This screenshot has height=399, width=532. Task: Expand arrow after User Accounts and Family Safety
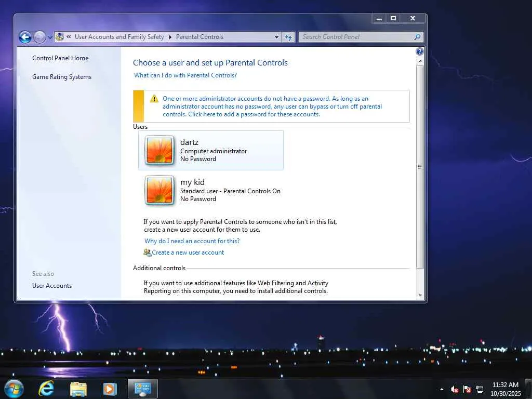[170, 37]
